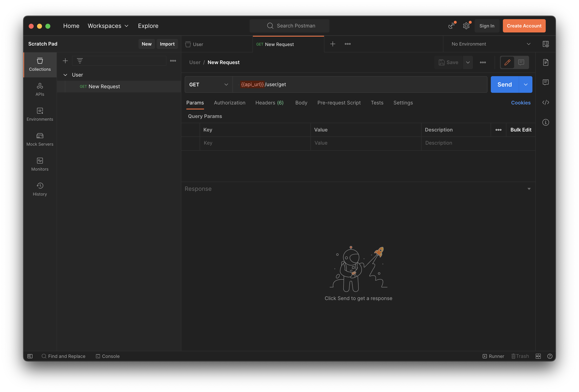
Task: Open the APIs sidebar panel
Action: (40, 89)
